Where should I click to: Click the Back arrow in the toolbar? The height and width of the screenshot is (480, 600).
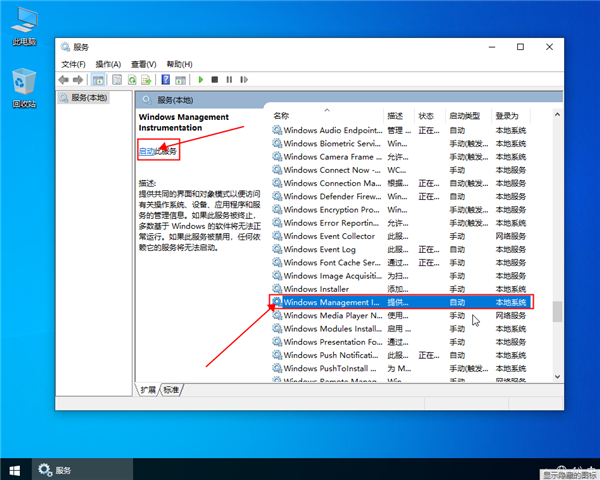pyautogui.click(x=64, y=79)
